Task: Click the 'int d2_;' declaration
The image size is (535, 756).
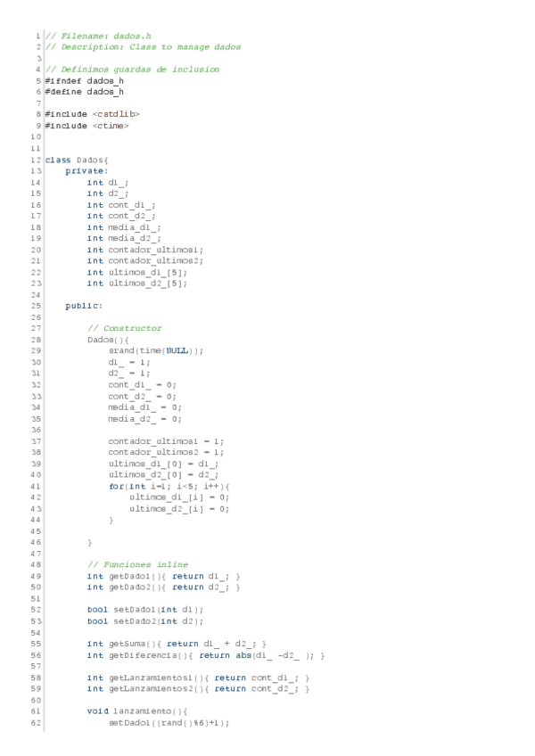Action: [x=108, y=193]
